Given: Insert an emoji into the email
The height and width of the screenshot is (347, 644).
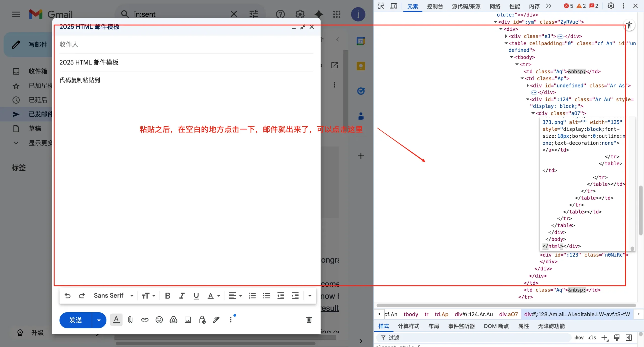Looking at the screenshot, I should point(159,320).
